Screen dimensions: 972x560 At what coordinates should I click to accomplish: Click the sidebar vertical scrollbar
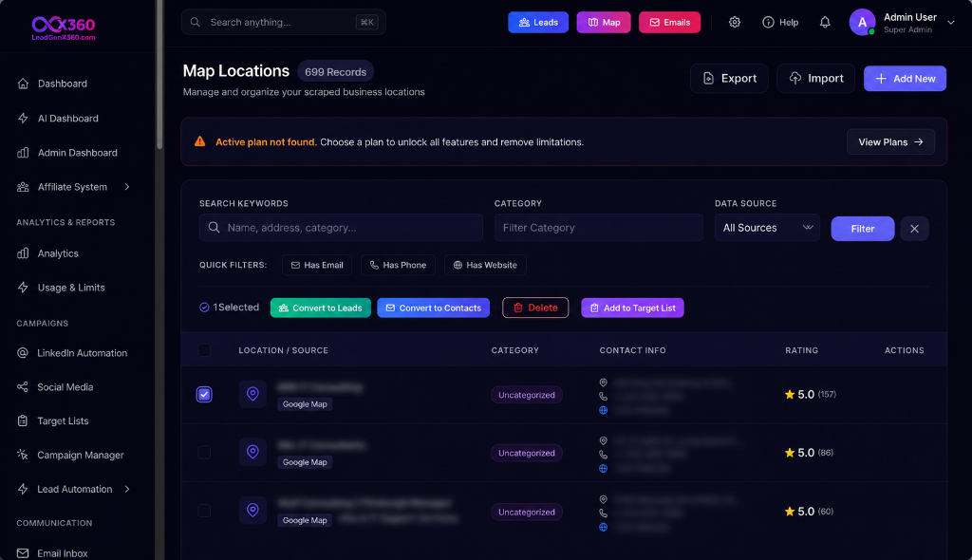click(x=159, y=74)
